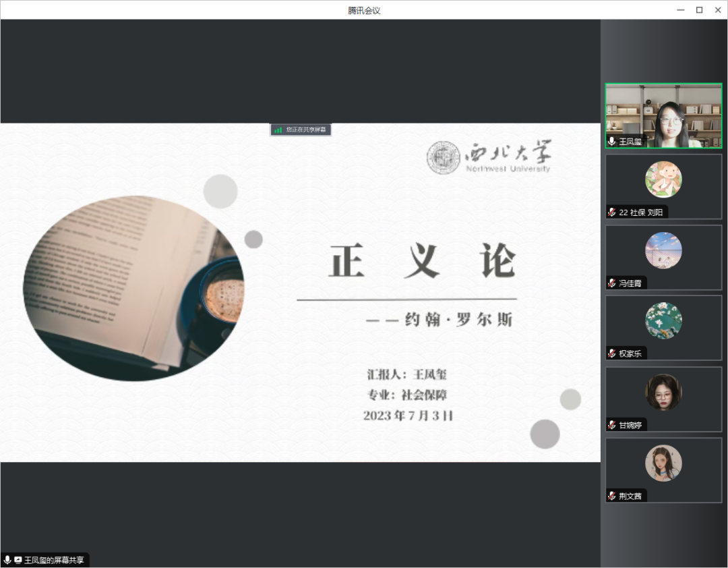
Task: Click the 王凤玺的屏幕共享 label
Action: 54,560
